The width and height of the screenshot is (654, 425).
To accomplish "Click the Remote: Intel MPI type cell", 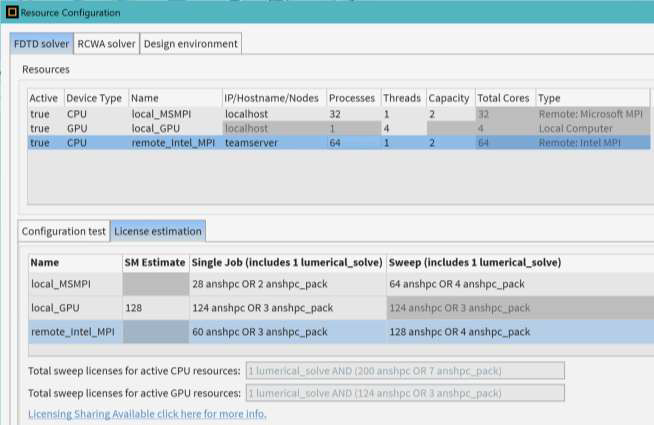I will coord(592,143).
